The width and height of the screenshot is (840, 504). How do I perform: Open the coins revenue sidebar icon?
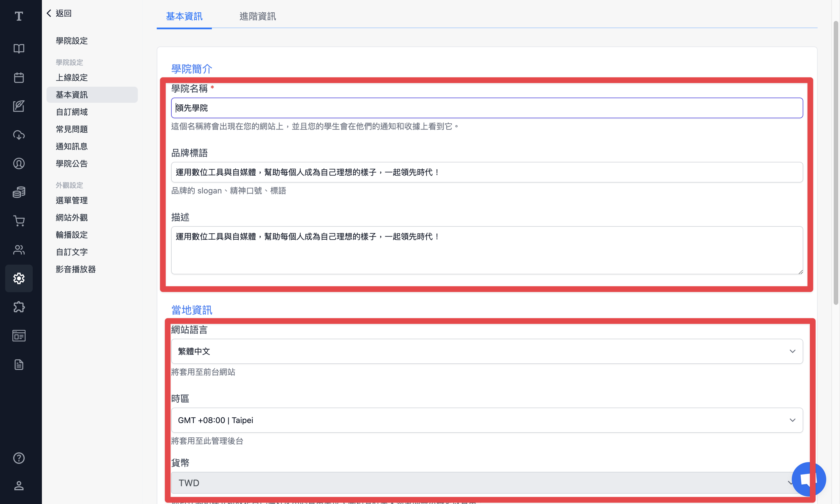19,192
